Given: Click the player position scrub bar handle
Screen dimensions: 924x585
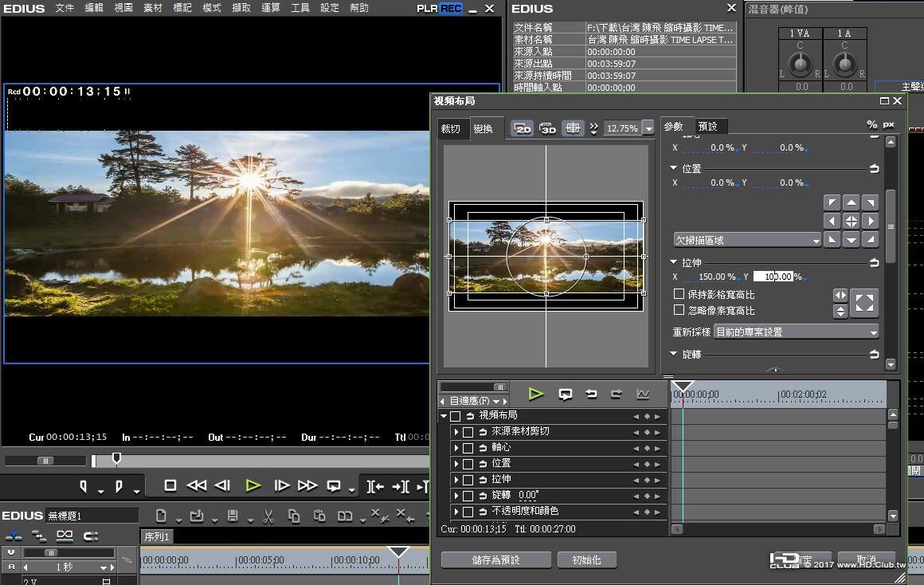Looking at the screenshot, I should (116, 458).
